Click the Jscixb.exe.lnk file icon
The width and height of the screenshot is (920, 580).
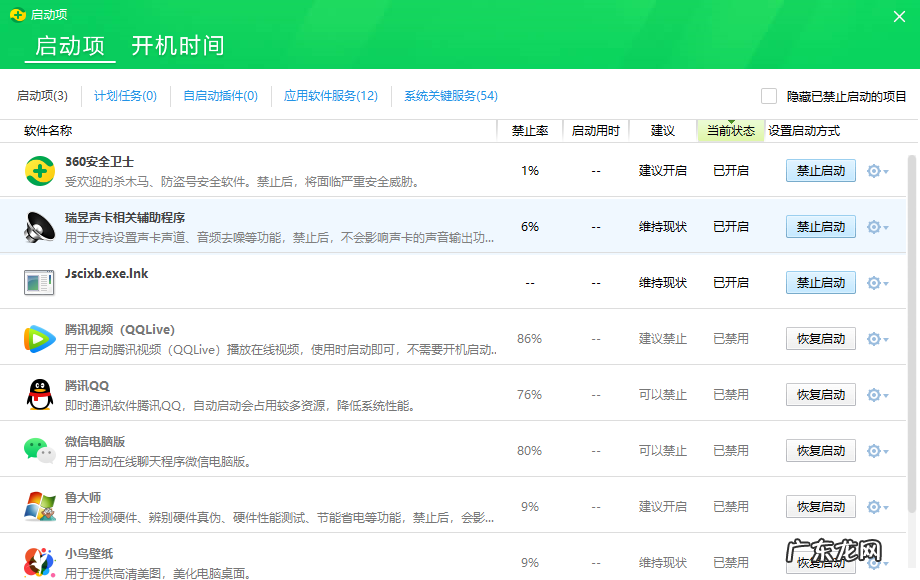click(x=38, y=282)
